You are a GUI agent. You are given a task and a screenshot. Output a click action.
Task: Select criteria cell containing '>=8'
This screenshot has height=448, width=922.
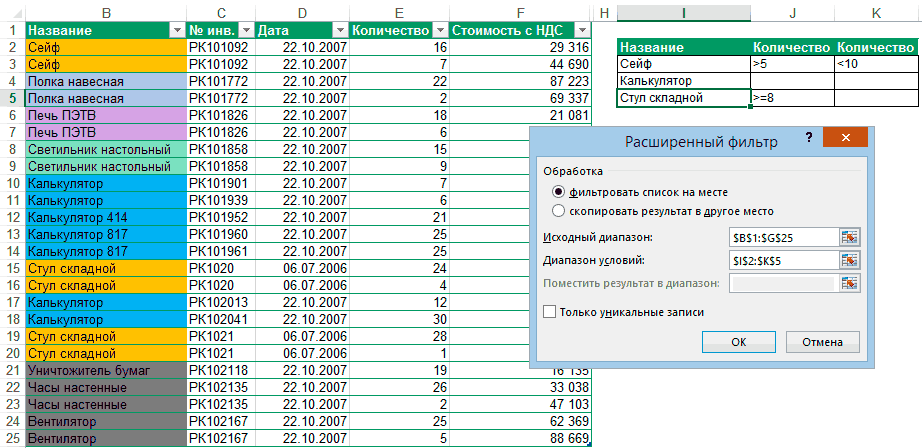(x=791, y=98)
